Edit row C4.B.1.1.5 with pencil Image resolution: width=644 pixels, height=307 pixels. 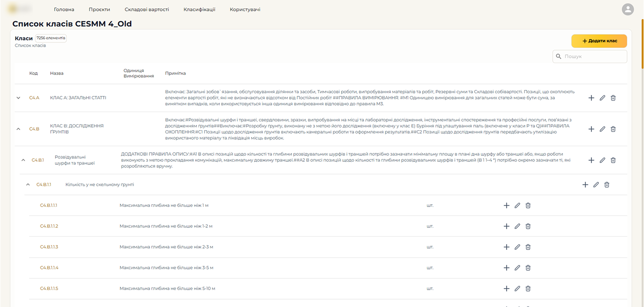[517, 289]
